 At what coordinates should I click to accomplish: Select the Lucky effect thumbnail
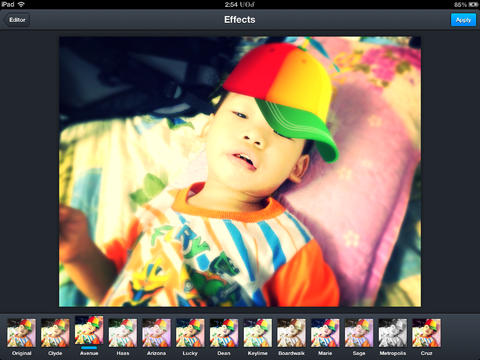tap(190, 333)
